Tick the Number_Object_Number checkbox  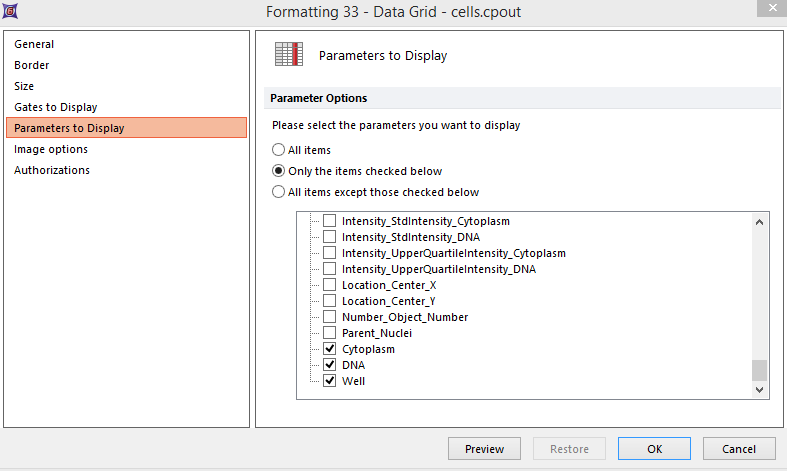329,317
